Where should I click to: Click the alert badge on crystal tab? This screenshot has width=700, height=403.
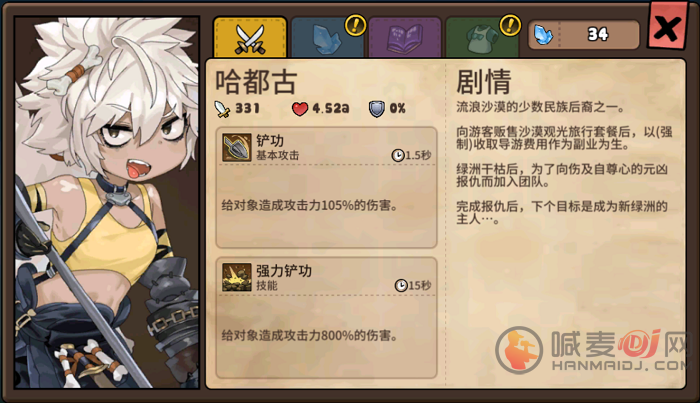click(x=355, y=25)
